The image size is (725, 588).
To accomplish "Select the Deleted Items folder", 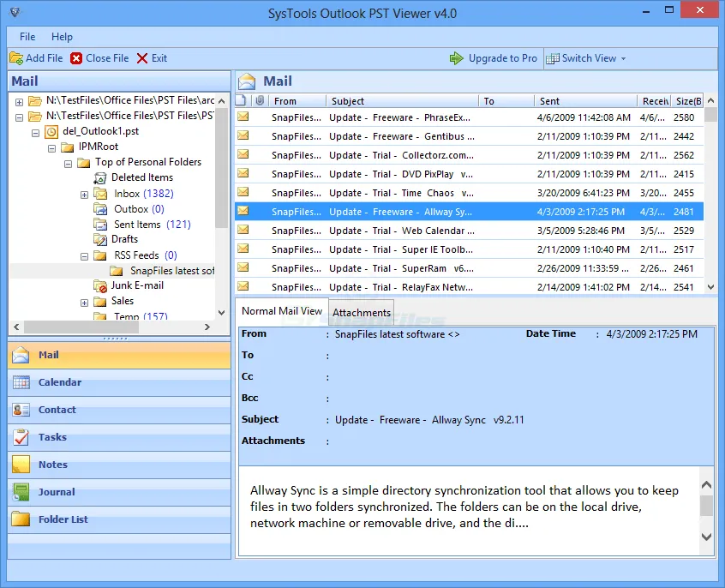I will coord(142,177).
